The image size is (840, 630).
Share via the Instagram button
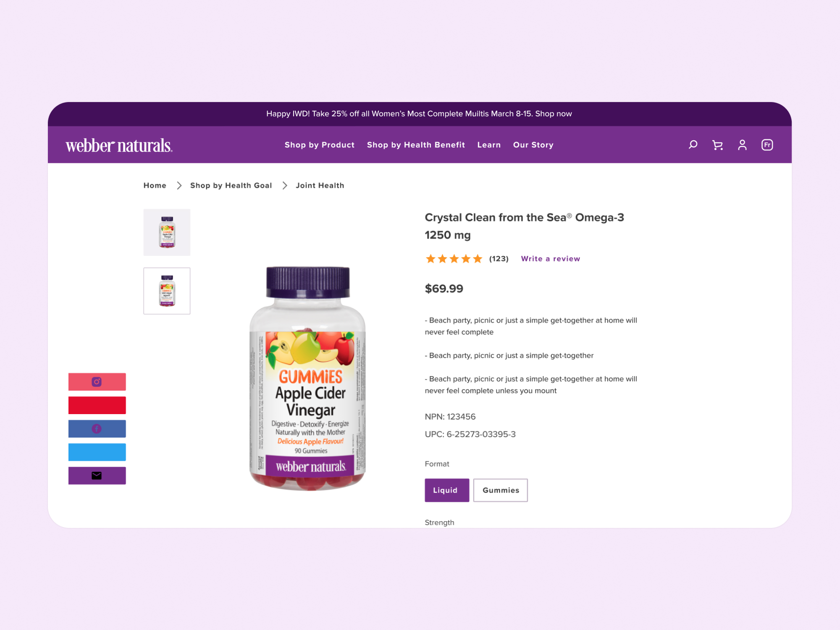click(97, 382)
